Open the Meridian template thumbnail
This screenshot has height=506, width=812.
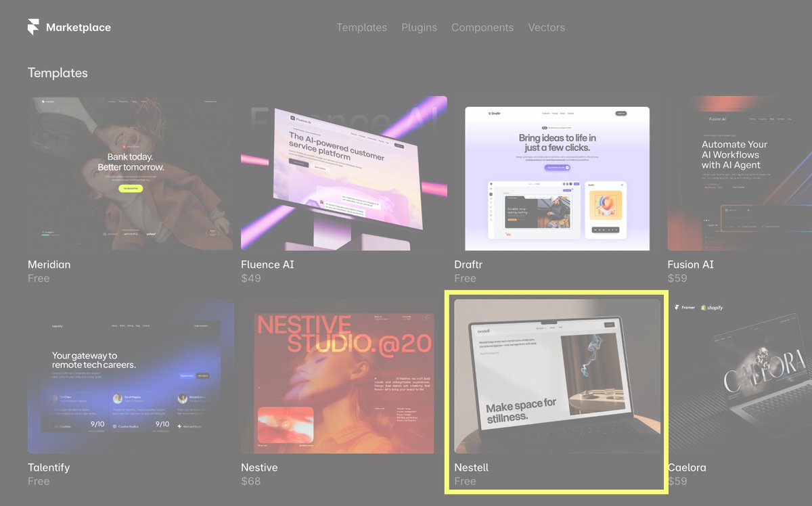pyautogui.click(x=130, y=173)
